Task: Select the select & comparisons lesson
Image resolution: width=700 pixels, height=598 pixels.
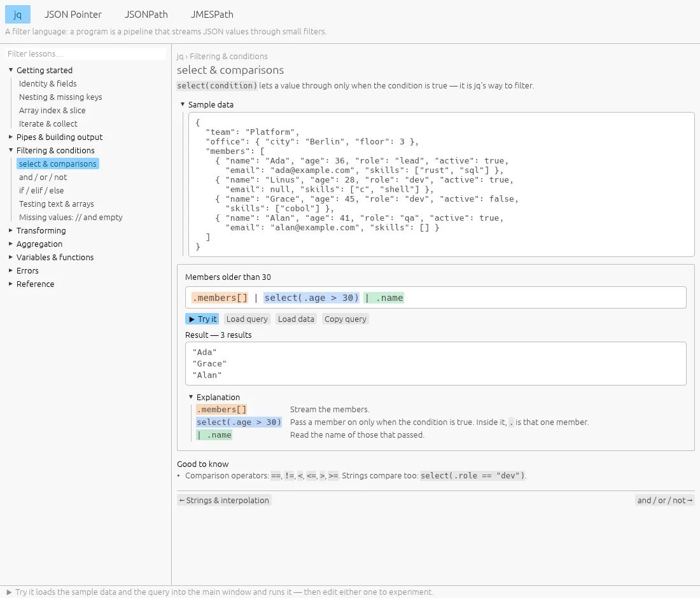Action: pyautogui.click(x=57, y=163)
